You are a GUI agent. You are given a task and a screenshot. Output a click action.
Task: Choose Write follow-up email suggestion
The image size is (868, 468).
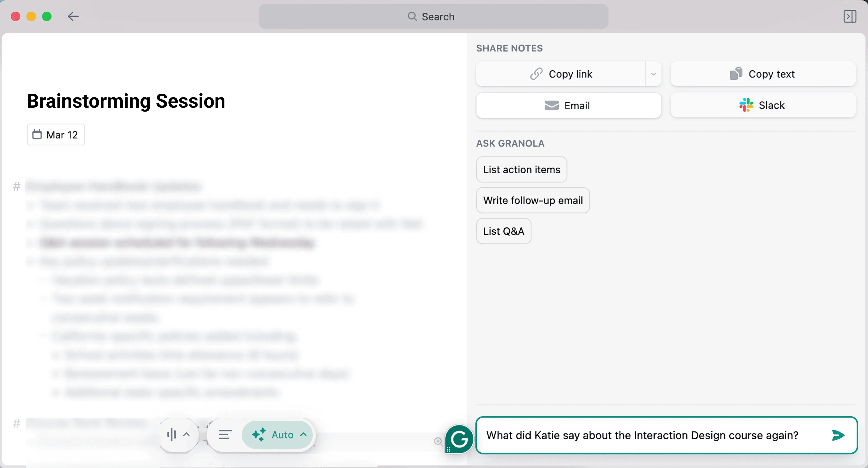click(533, 200)
